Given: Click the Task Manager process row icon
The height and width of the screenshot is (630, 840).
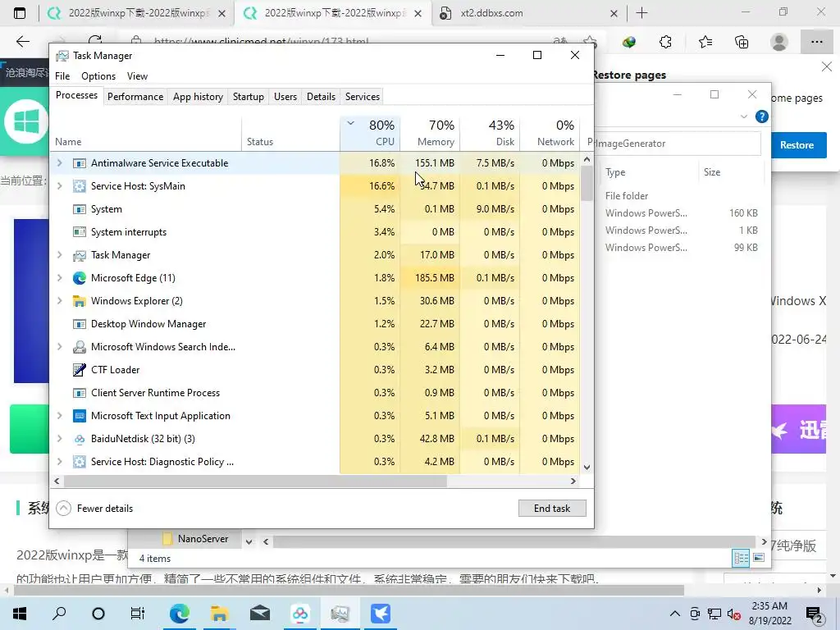Looking at the screenshot, I should 80,255.
